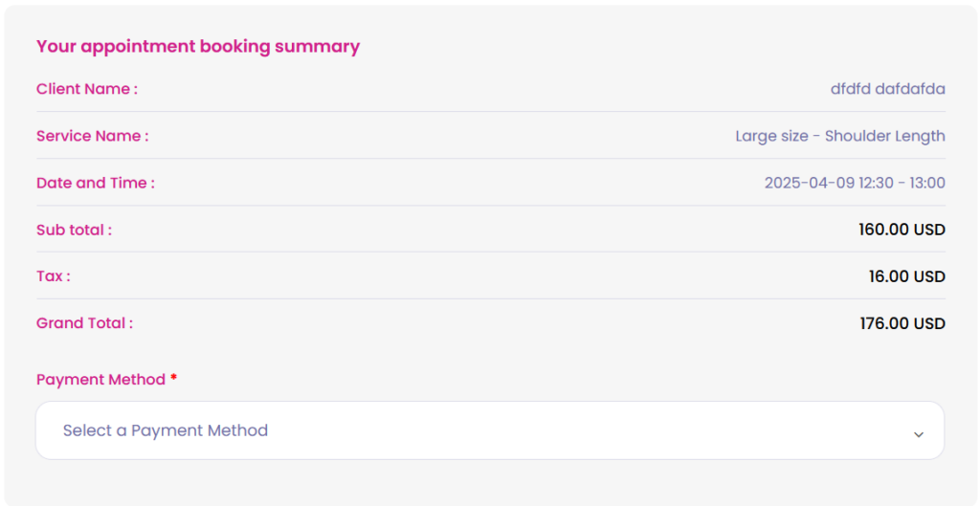Click the Date and Time label
This screenshot has height=506, width=980.
[x=95, y=183]
